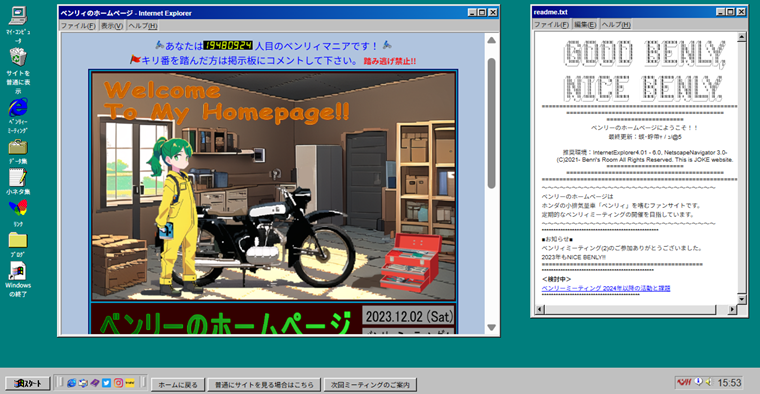Click the 'キリ番を踏んだ方は掲示板にコメントして下さい。' text
The image size is (760, 394).
coord(250,61)
